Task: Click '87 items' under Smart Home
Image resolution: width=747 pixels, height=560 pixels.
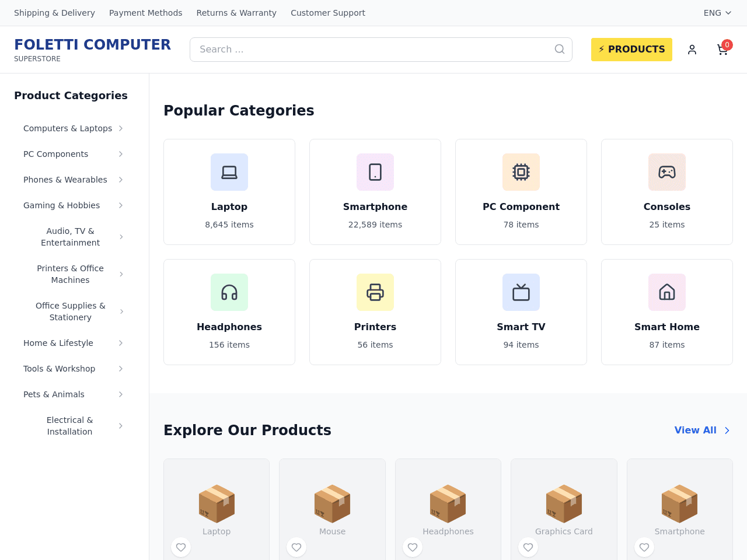Action: click(667, 345)
